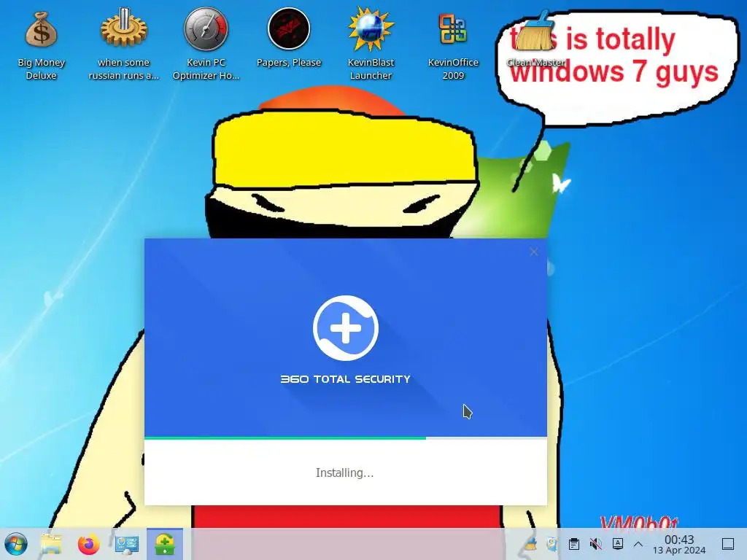This screenshot has height=560, width=747.
Task: Close the 360 Total Security installer
Action: pyautogui.click(x=533, y=252)
